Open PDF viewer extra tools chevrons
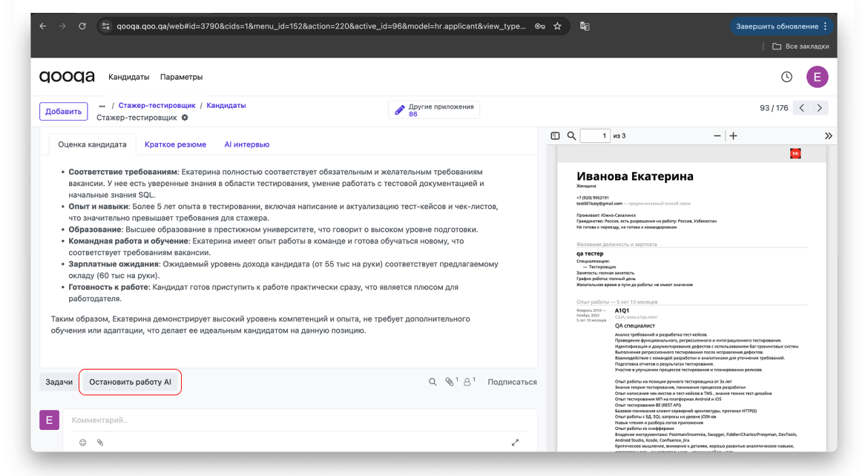 coord(828,136)
